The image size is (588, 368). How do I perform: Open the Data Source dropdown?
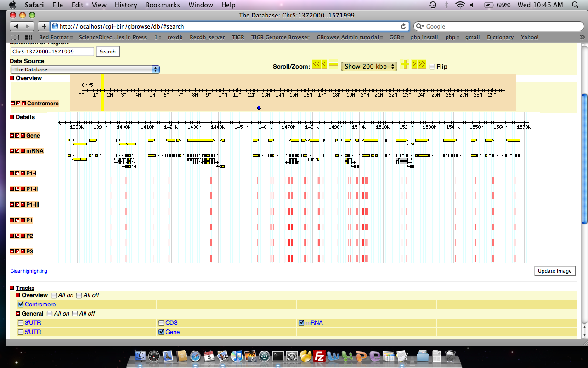[85, 69]
